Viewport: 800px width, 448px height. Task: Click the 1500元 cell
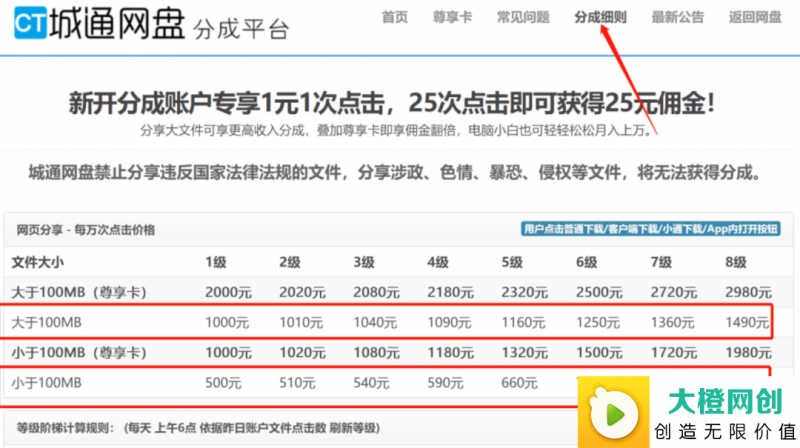point(599,353)
